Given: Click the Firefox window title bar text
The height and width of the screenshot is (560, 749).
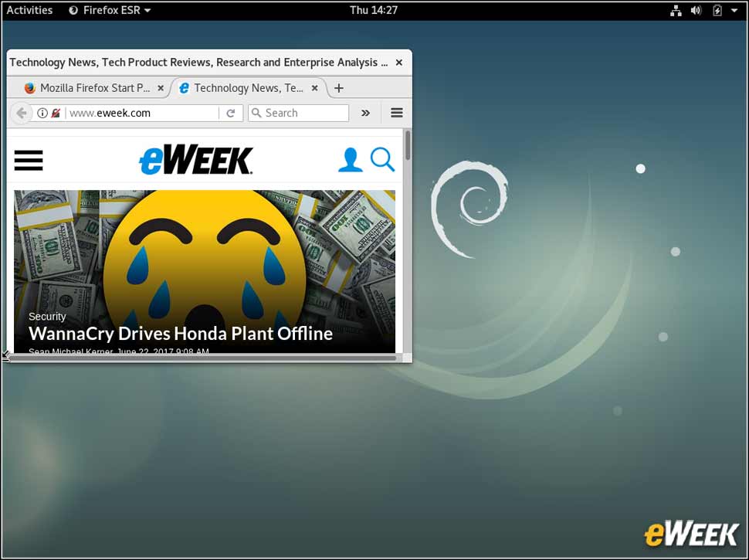Looking at the screenshot, I should pos(198,63).
